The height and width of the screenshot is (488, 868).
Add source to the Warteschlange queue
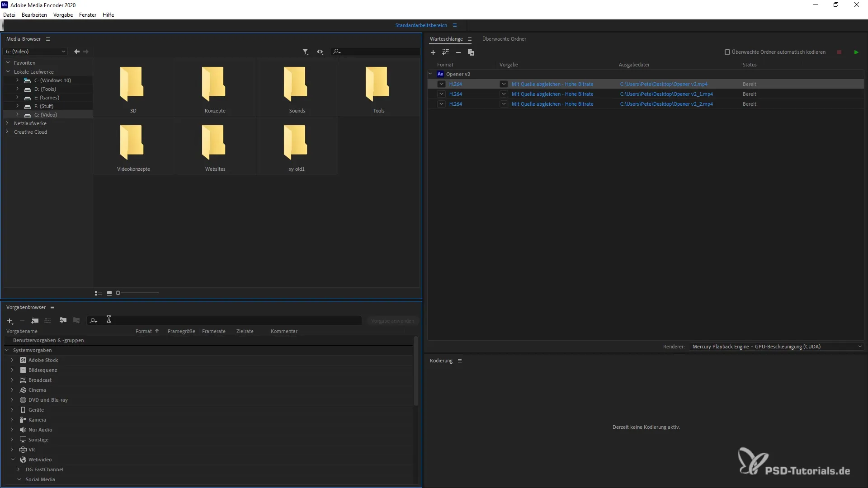pos(433,52)
